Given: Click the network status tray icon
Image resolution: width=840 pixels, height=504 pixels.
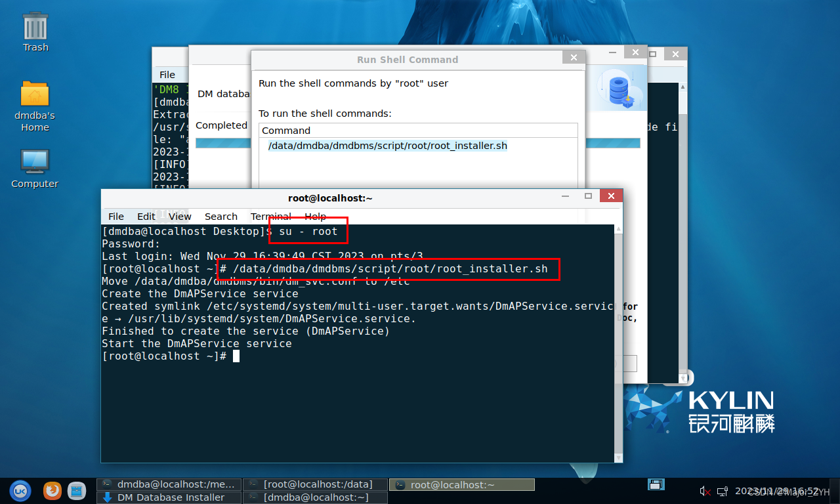Looking at the screenshot, I should coord(722,491).
